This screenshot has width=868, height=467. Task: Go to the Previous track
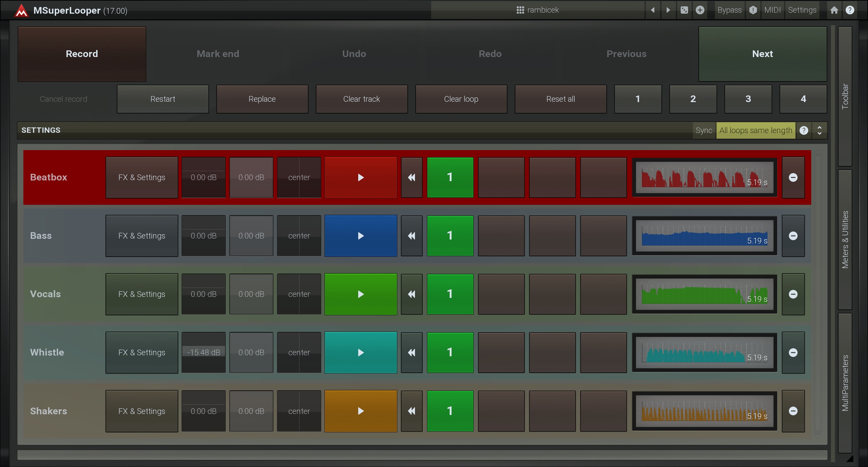tap(626, 54)
